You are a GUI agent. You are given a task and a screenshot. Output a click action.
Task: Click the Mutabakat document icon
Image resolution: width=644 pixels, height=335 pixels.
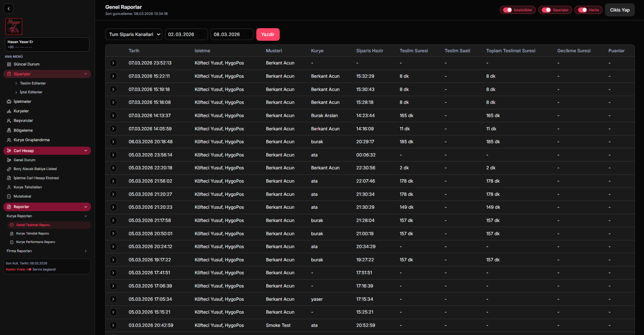9,196
